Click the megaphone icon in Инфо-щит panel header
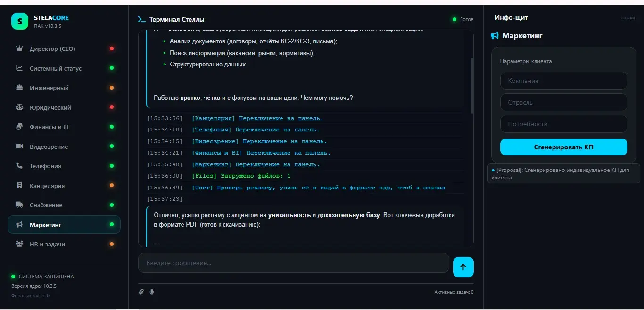Viewport: 644px width, 310px height. click(495, 36)
